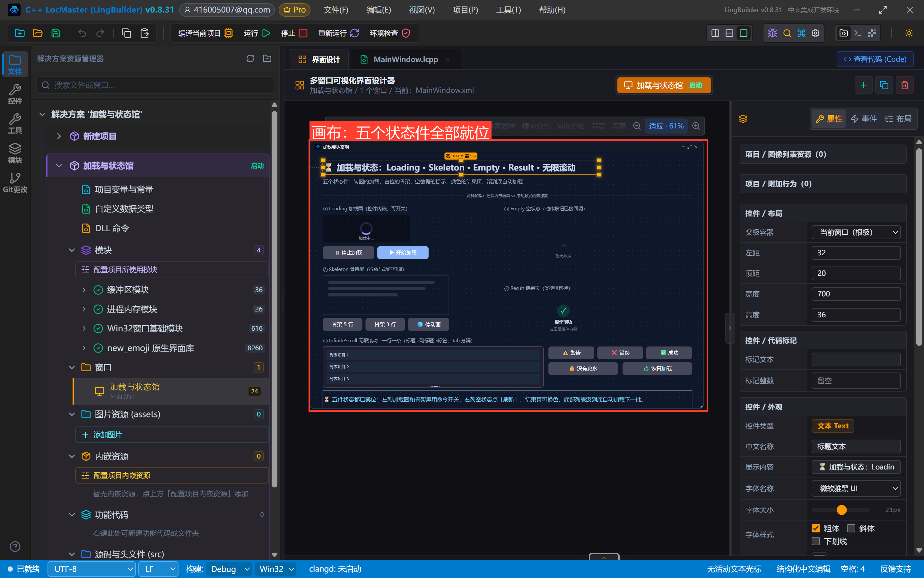Click the redo arrow icon

100,33
